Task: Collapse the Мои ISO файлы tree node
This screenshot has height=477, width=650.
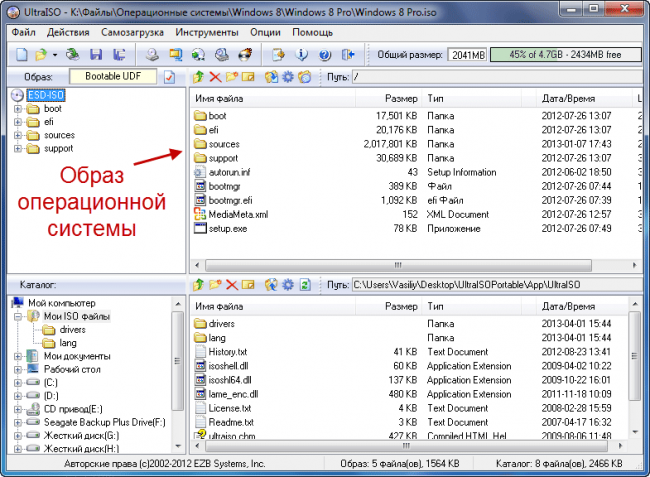Action: coord(18,317)
